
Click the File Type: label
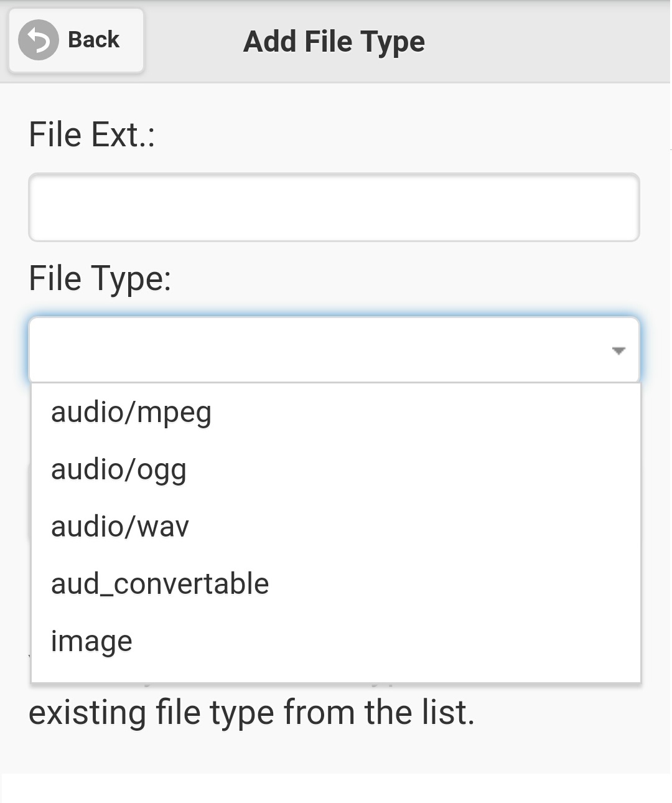click(100, 278)
